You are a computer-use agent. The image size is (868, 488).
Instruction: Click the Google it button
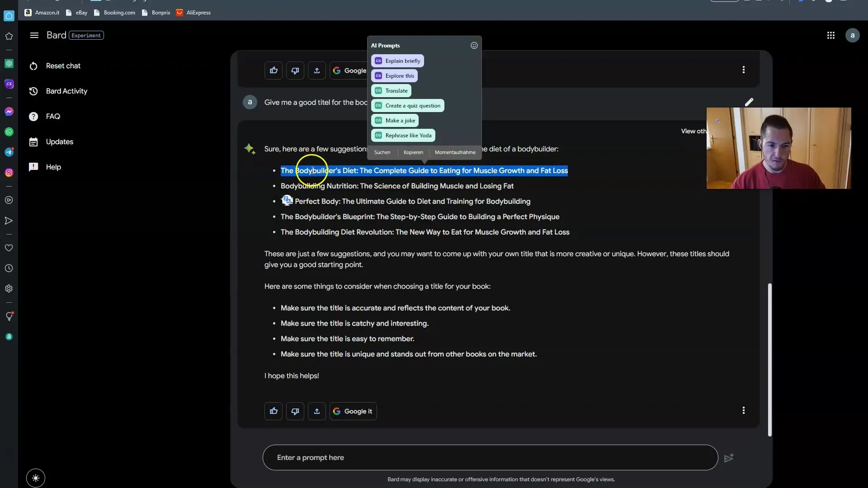(353, 411)
